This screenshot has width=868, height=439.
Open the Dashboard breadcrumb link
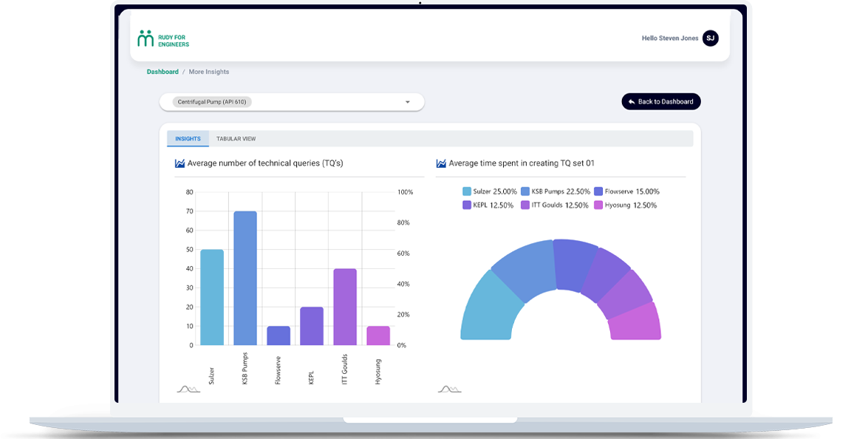coord(162,72)
